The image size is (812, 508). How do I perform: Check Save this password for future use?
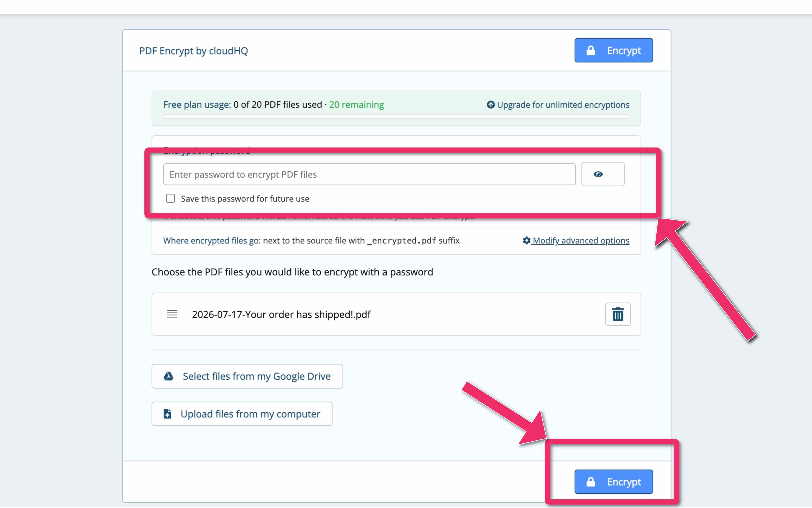(x=170, y=198)
